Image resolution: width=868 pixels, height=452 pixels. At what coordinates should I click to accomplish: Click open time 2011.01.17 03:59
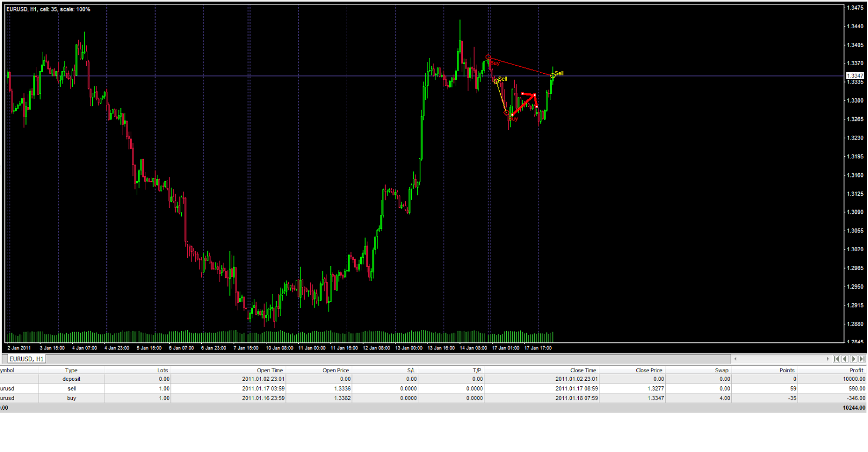[263, 389]
